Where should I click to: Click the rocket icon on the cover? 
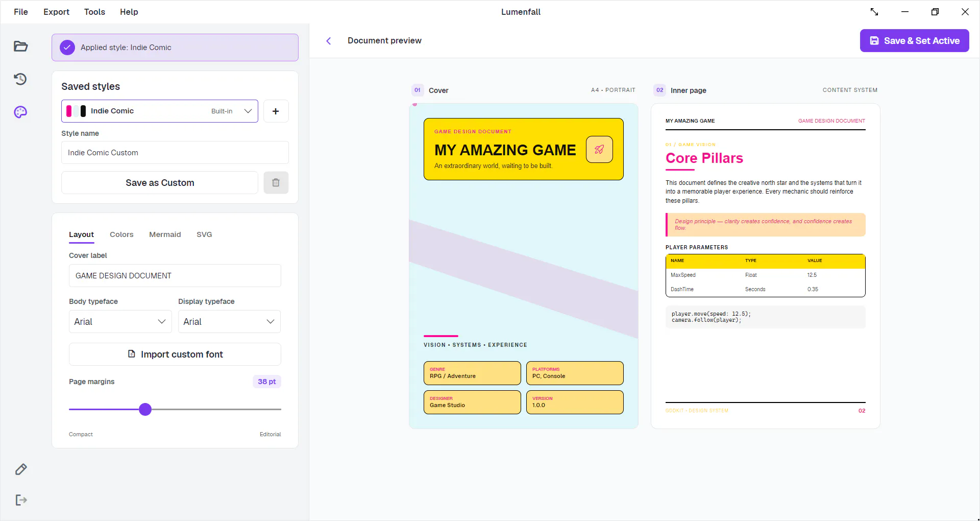point(599,149)
